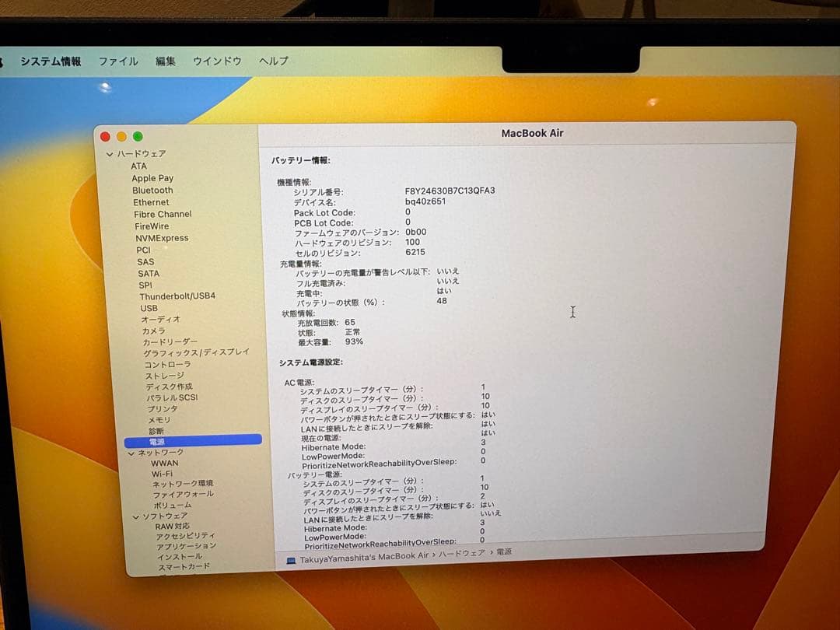The width and height of the screenshot is (840, 630).
Task: Select ATA in the sidebar
Action: (x=138, y=166)
